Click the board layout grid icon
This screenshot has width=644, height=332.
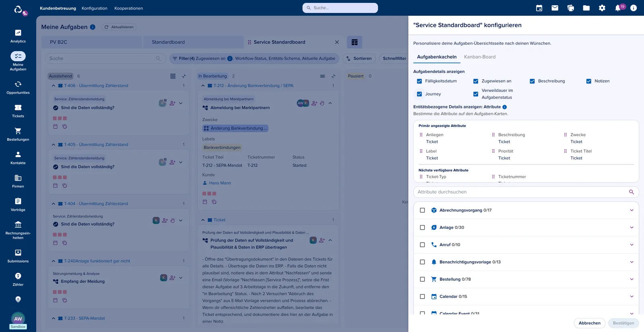pos(354,42)
